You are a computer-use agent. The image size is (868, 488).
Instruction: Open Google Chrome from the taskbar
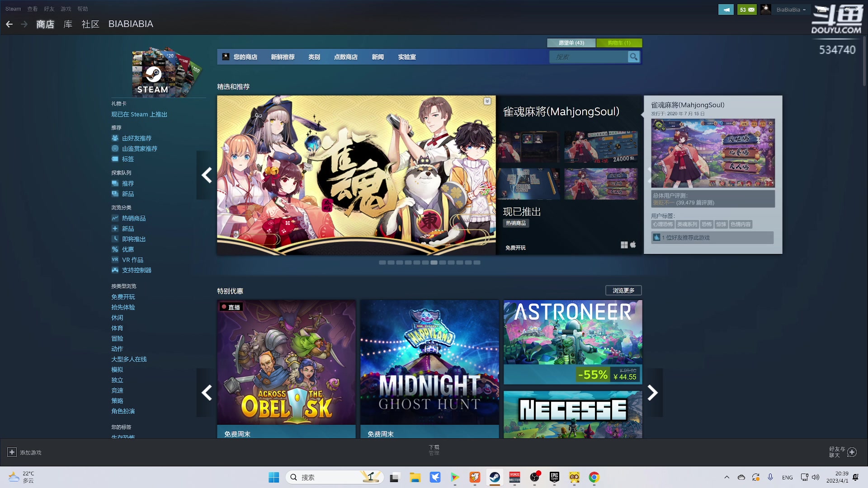tap(594, 477)
